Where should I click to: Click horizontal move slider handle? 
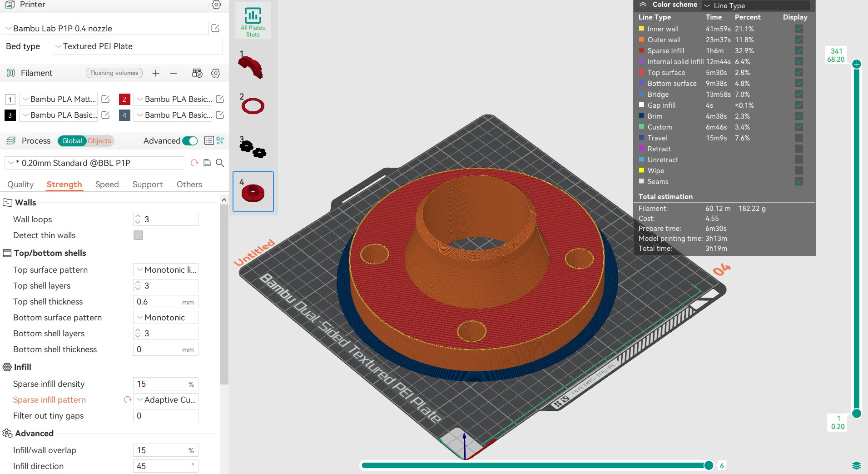[709, 465]
